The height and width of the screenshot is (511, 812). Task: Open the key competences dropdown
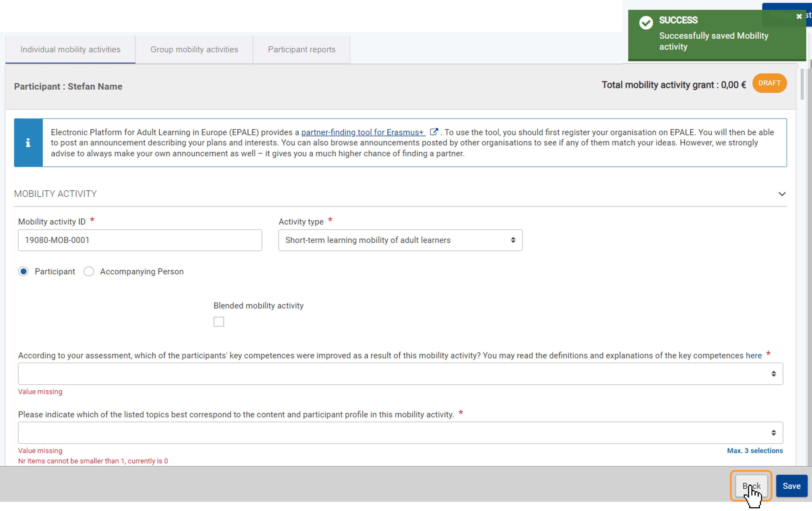(x=400, y=374)
